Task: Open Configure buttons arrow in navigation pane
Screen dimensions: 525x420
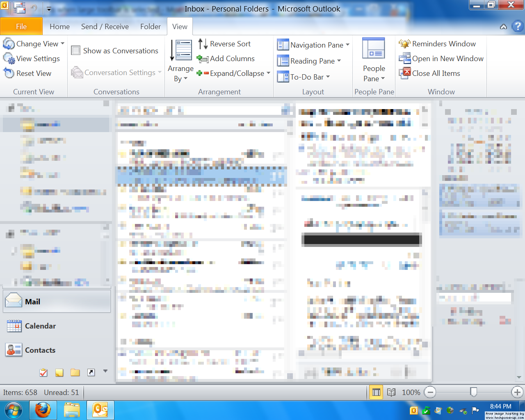Action: pyautogui.click(x=105, y=371)
